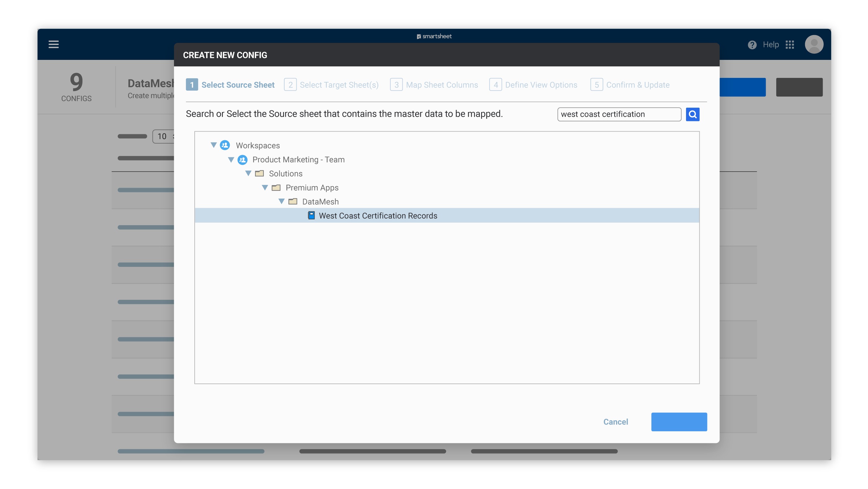Image resolution: width=868 pixels, height=489 pixels.
Task: Open Confirm & Update step
Action: click(x=630, y=85)
